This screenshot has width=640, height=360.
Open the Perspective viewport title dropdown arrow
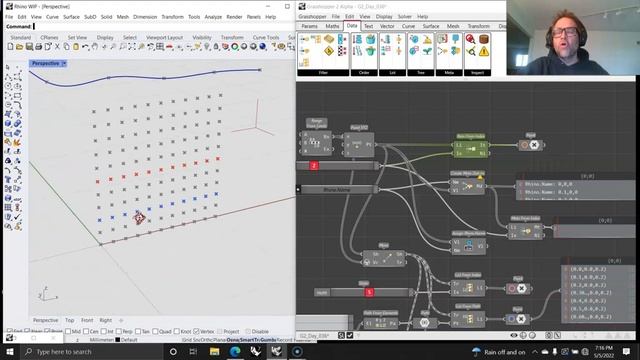[x=64, y=64]
